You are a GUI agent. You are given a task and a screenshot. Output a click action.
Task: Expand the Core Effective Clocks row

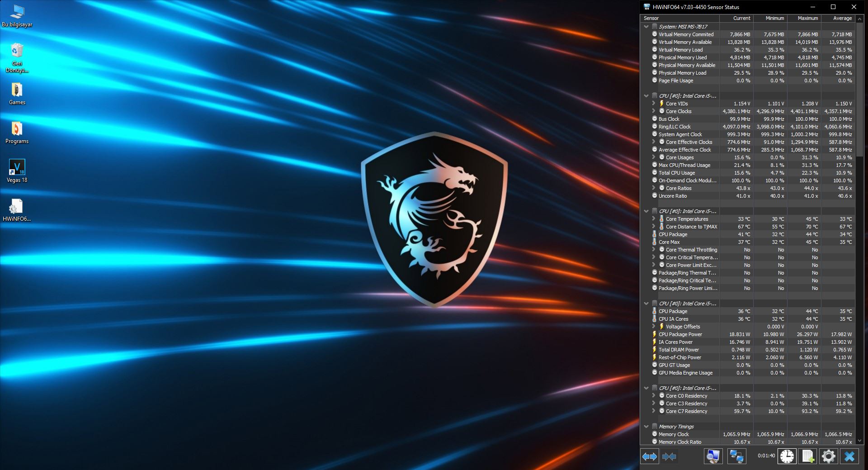pyautogui.click(x=654, y=142)
